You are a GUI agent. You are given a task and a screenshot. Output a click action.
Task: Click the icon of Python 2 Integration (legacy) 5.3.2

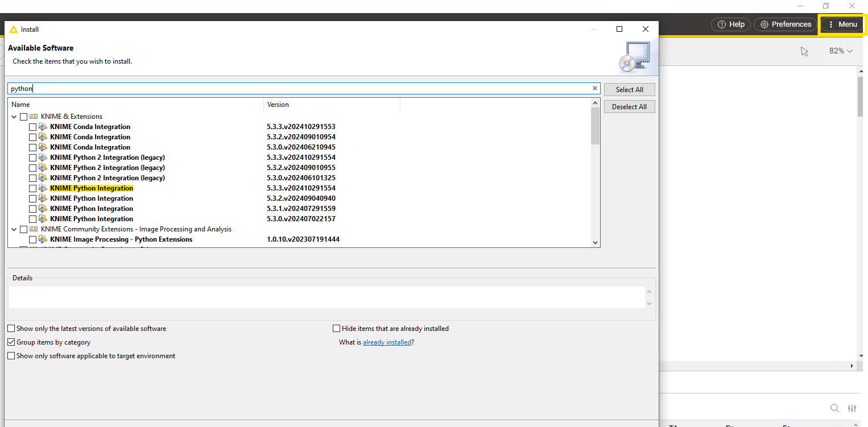click(x=43, y=168)
